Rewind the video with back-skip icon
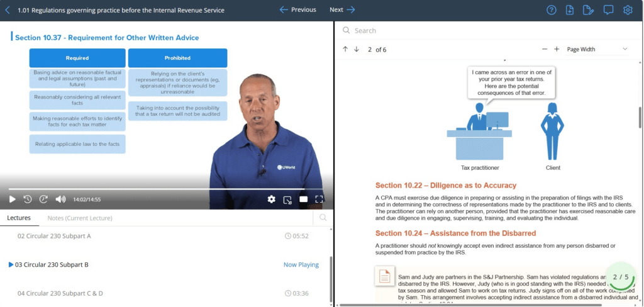644x307 pixels. pos(28,199)
